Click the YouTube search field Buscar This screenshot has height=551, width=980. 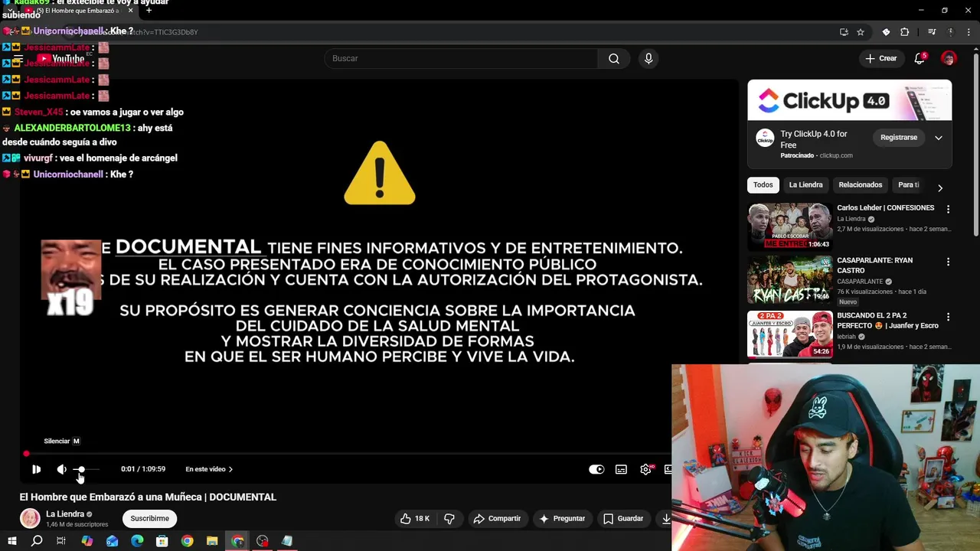click(x=461, y=58)
